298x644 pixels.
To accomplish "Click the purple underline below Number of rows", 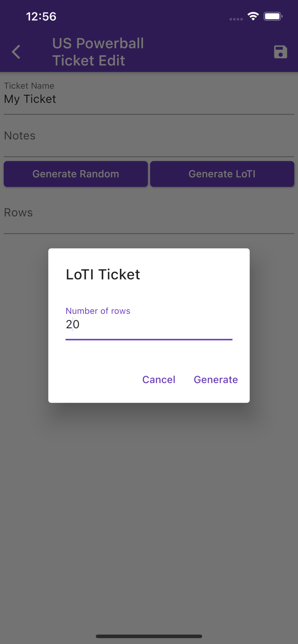I will (148, 340).
